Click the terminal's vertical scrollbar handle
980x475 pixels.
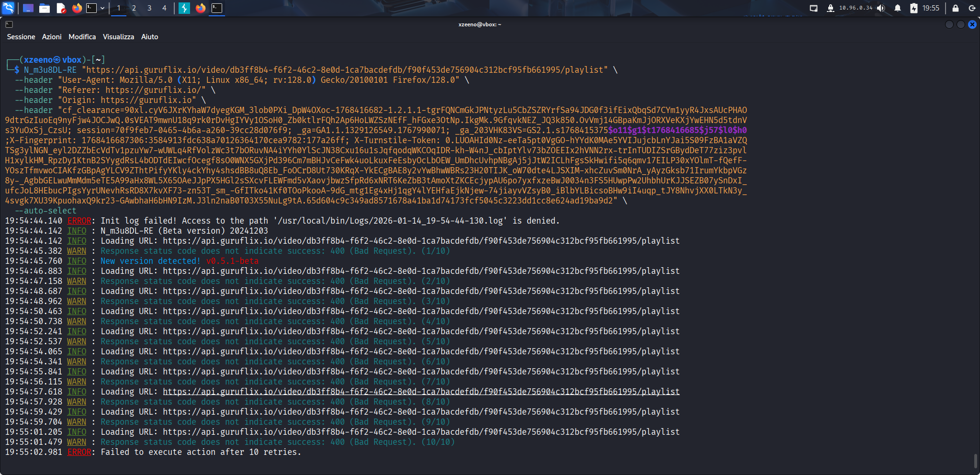coord(975,461)
